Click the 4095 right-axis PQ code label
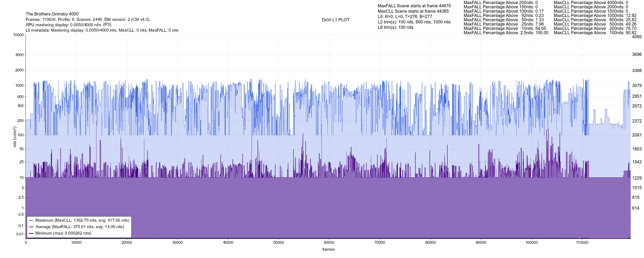Image resolution: width=644 pixels, height=258 pixels. click(x=637, y=37)
